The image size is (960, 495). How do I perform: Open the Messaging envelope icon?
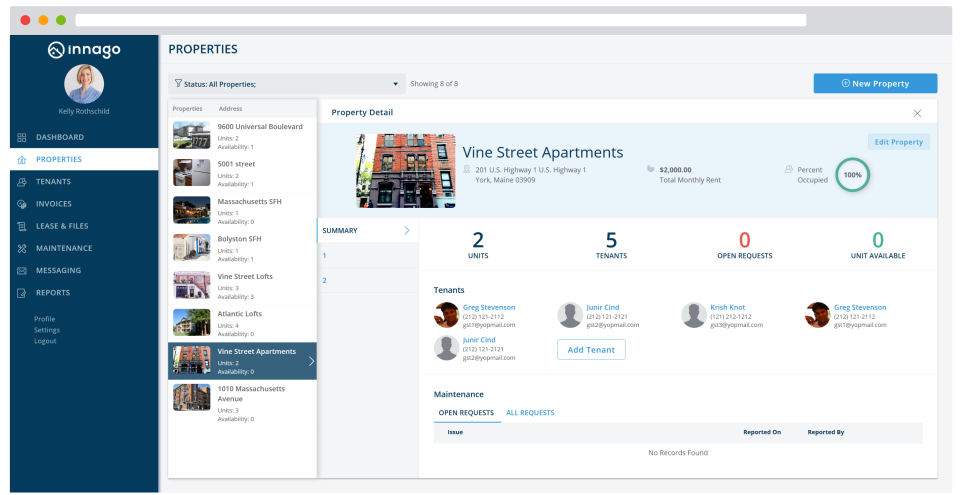click(x=21, y=270)
